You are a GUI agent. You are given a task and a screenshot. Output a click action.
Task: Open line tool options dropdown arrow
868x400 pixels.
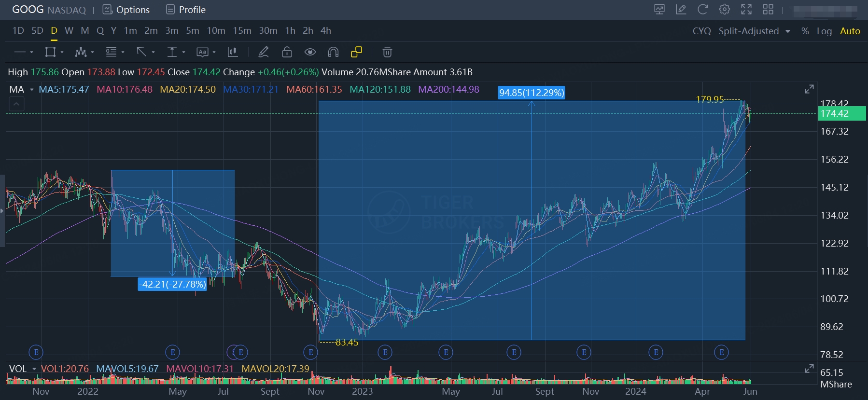pyautogui.click(x=32, y=52)
